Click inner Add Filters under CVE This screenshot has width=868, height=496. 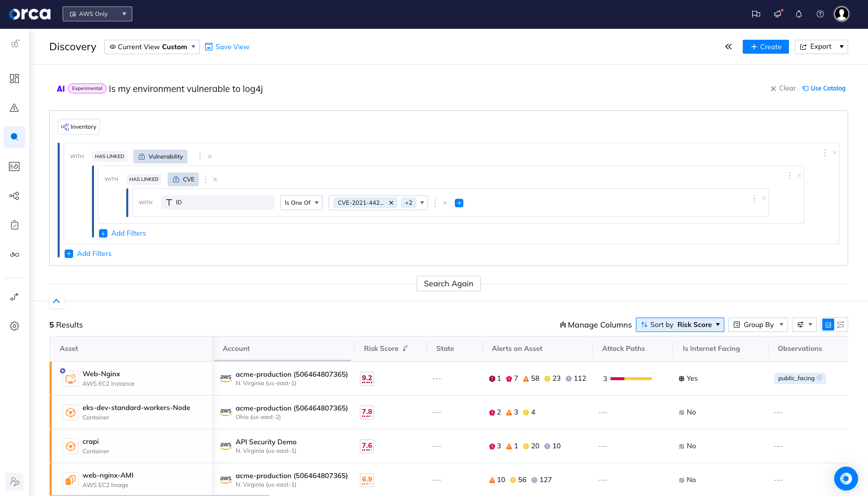pyautogui.click(x=123, y=233)
